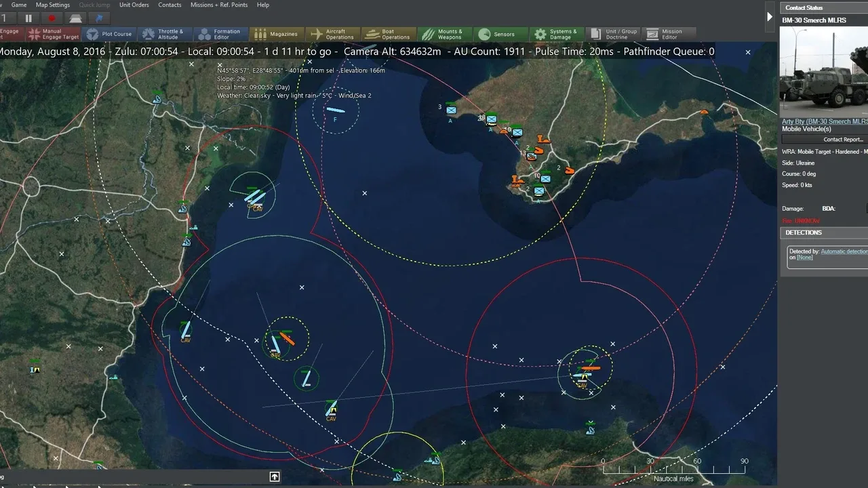Click the red record button
Viewport: 868px width, 488px height.
coord(52,18)
